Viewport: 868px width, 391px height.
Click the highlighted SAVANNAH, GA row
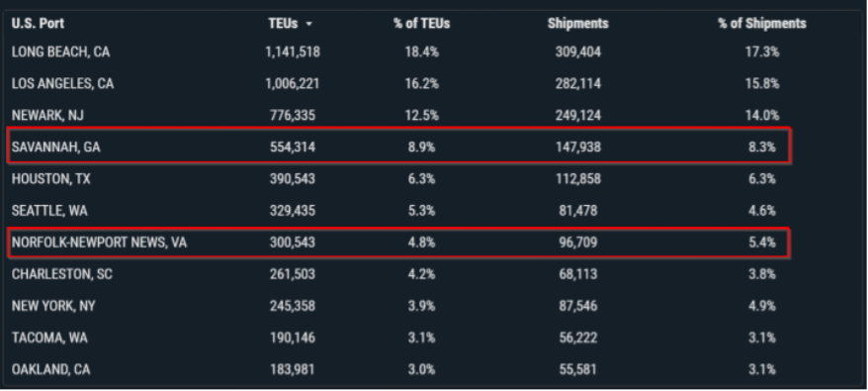tap(398, 147)
